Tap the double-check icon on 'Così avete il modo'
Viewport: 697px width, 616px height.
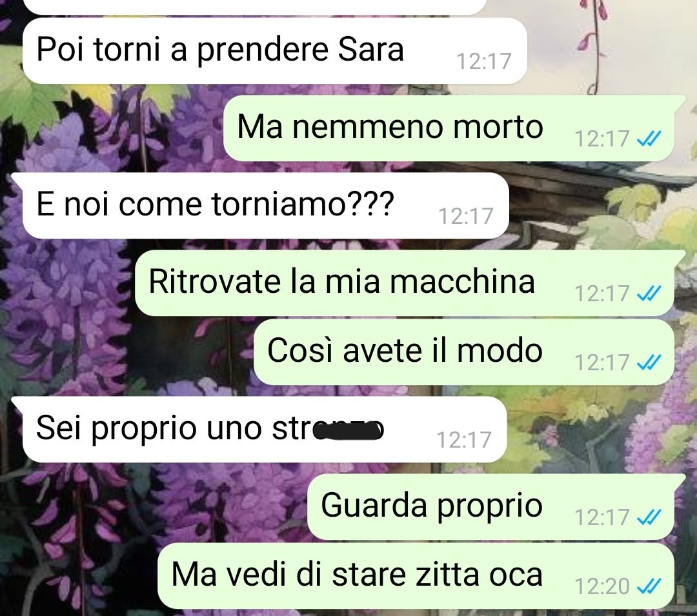click(x=649, y=363)
